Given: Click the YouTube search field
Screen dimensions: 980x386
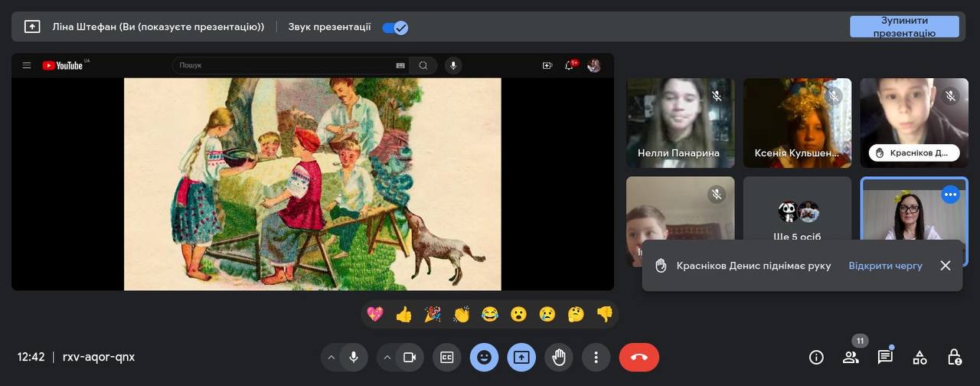Looking at the screenshot, I should coord(283,66).
